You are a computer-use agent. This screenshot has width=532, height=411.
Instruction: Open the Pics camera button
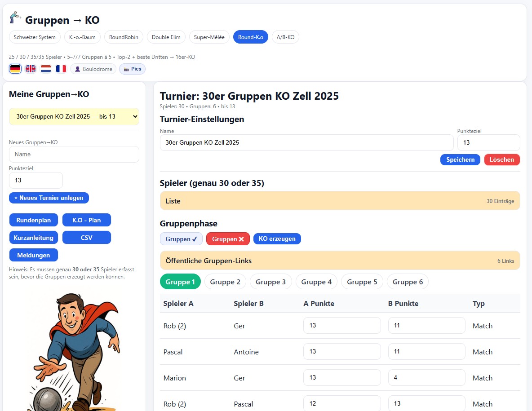(x=132, y=69)
